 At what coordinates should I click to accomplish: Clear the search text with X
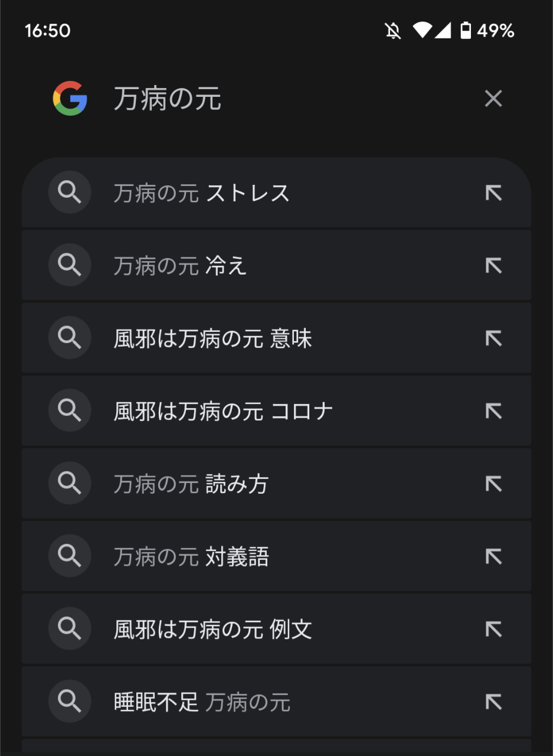point(493,99)
